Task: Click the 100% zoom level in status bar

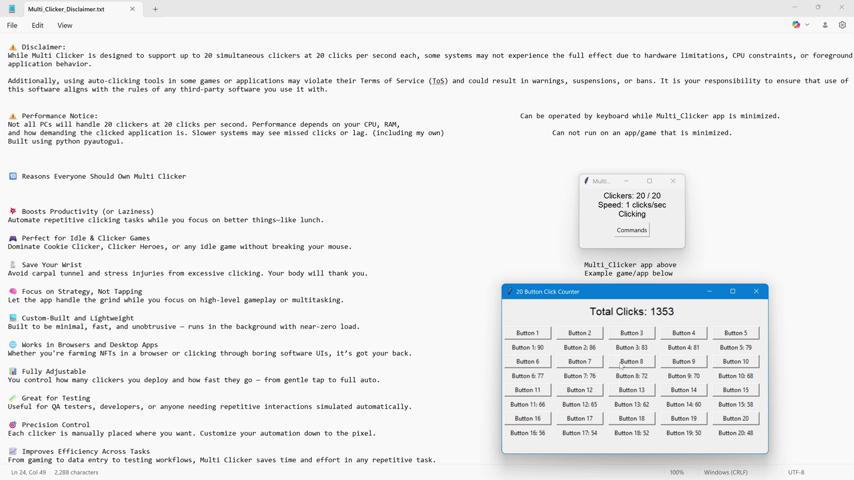Action: point(677,472)
